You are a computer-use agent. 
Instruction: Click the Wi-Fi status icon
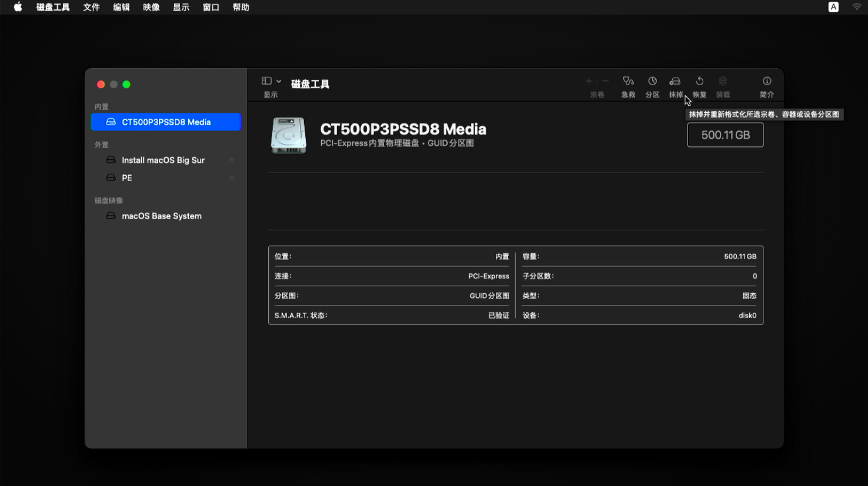[857, 7]
